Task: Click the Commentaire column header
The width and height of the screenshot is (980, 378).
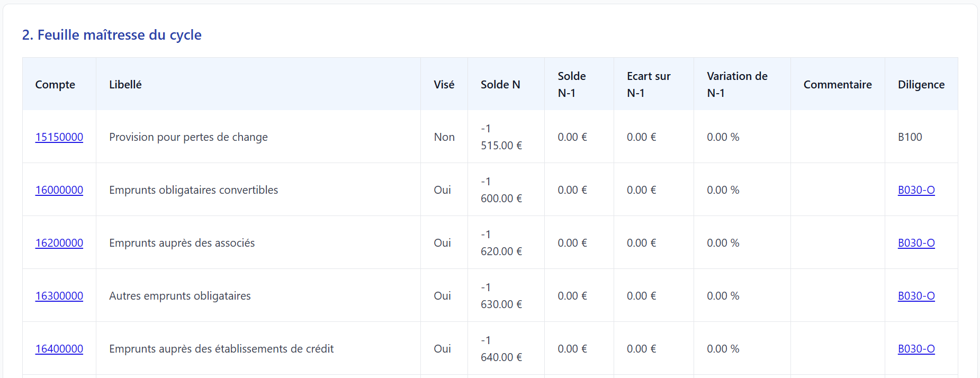Action: point(838,85)
